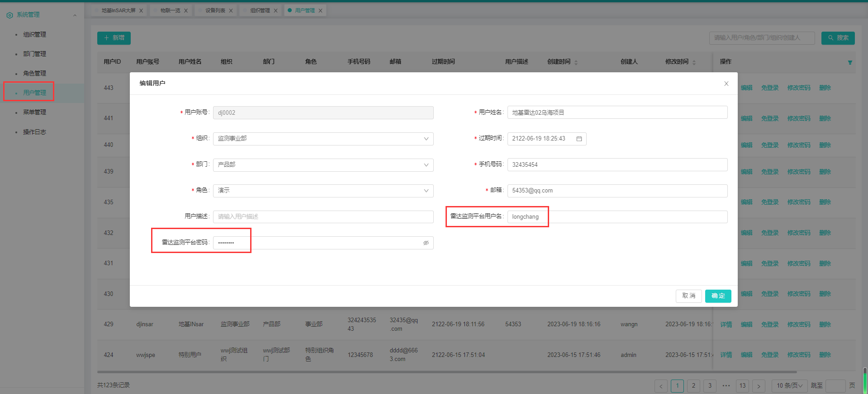
Task: Click the 取消 button in the dialog
Action: point(688,296)
